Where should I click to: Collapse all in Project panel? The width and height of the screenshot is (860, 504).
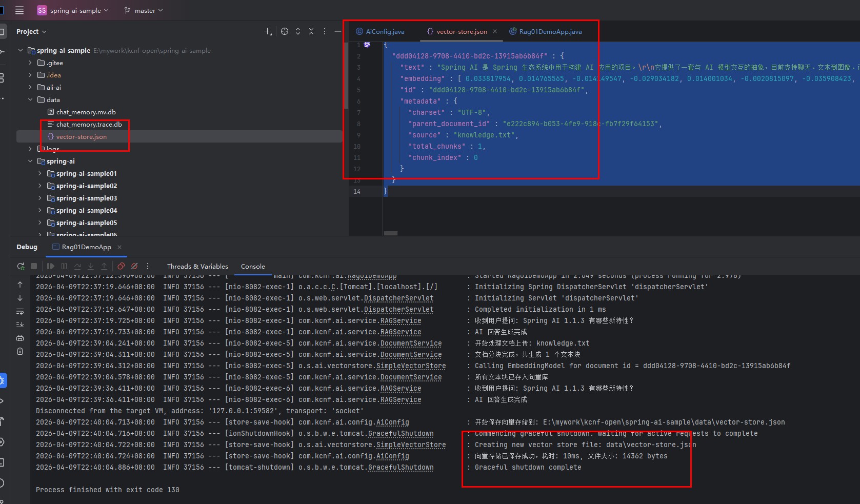click(311, 32)
